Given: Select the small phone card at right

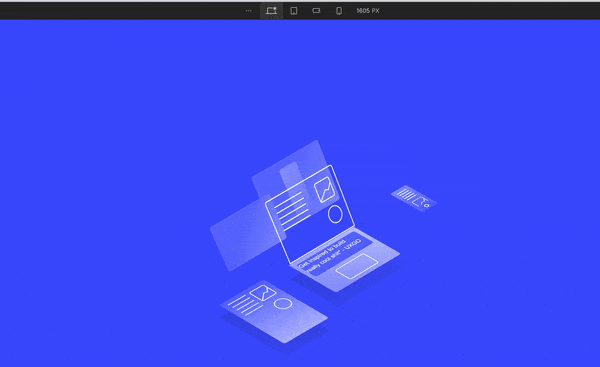Looking at the screenshot, I should (414, 198).
